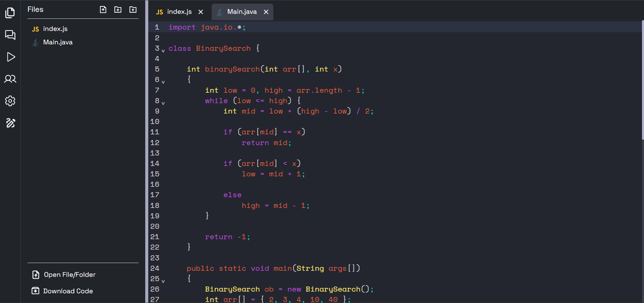Image resolution: width=644 pixels, height=303 pixels.
Task: Click 'arr.length' on line 7
Action: [x=319, y=90]
